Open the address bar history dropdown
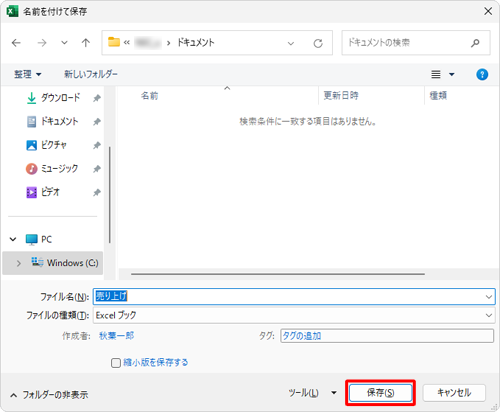The height and width of the screenshot is (412, 500). tap(291, 43)
